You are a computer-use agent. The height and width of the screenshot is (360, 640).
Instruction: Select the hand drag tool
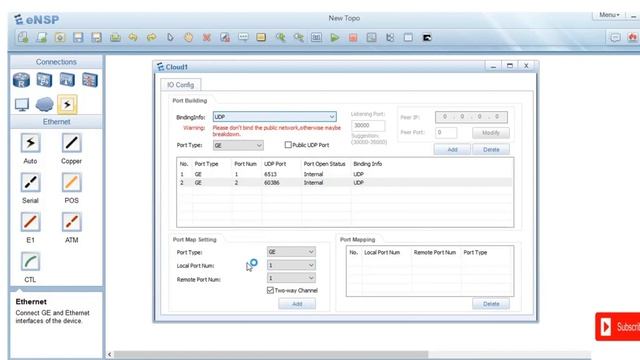point(188,38)
